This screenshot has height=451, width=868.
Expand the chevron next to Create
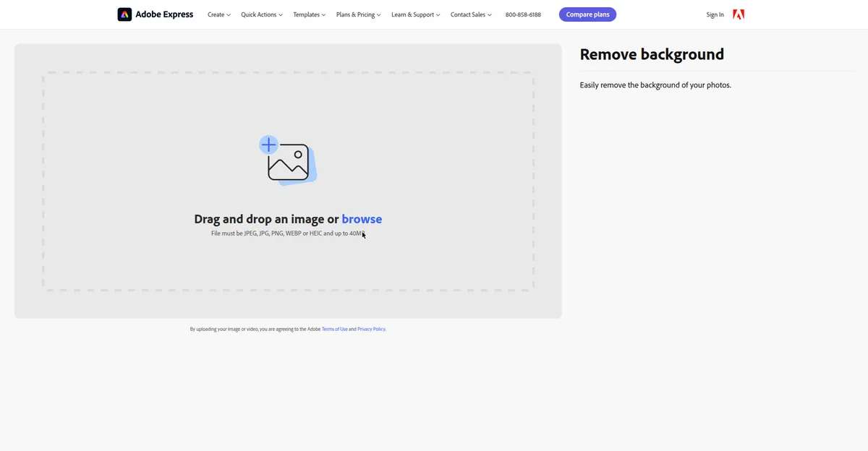pos(229,15)
